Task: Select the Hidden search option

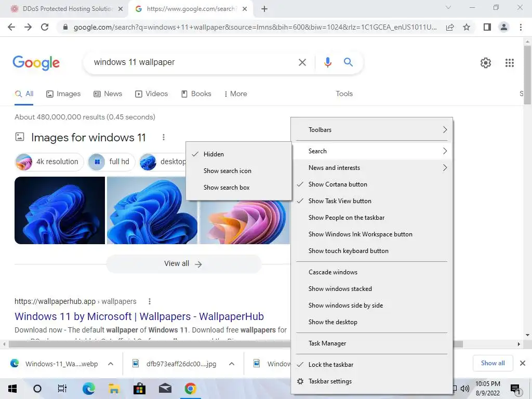Action: [x=239, y=154]
